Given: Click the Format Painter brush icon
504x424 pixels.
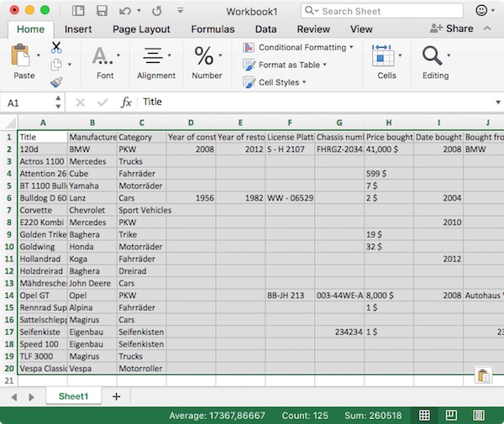Looking at the screenshot, I should coord(56,82).
